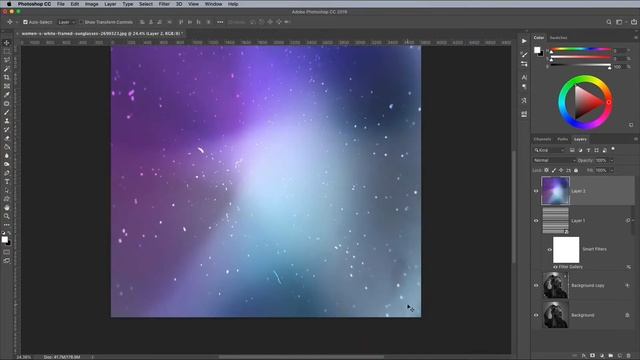
Task: Click the Search icon at top right
Action: [x=609, y=22]
